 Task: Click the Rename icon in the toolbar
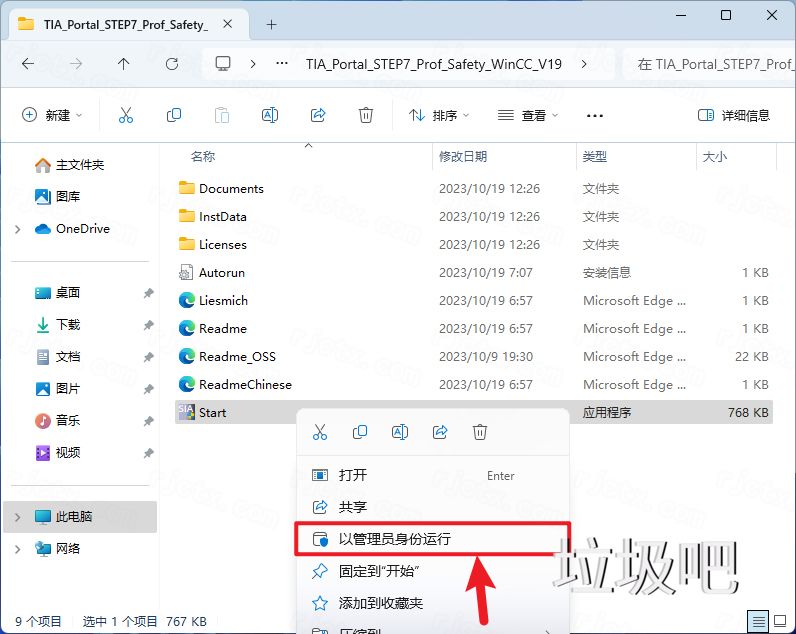270,115
